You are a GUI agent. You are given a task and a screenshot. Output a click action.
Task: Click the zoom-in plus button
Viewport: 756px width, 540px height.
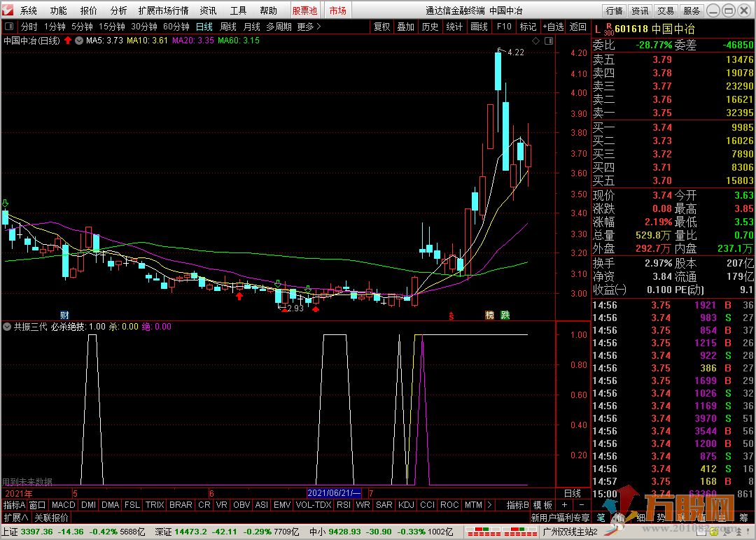565,505
